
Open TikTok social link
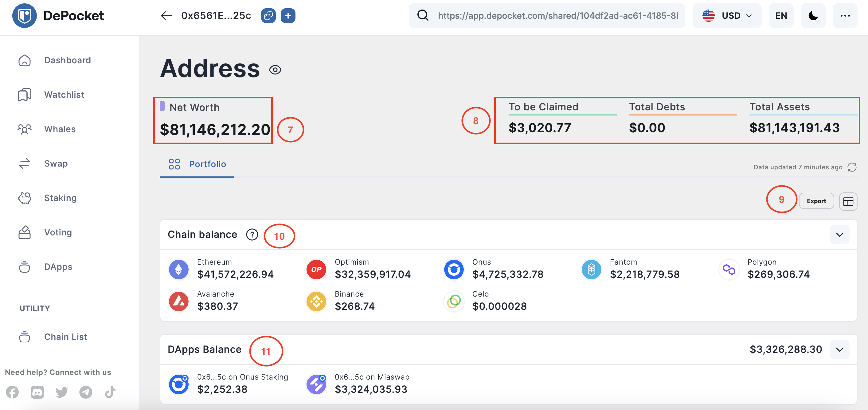[x=110, y=392]
